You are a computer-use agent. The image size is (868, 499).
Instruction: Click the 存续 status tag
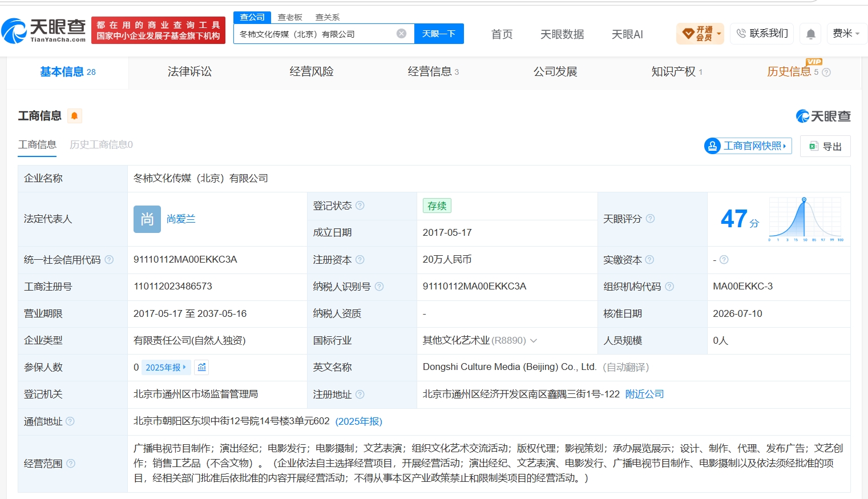pos(437,206)
